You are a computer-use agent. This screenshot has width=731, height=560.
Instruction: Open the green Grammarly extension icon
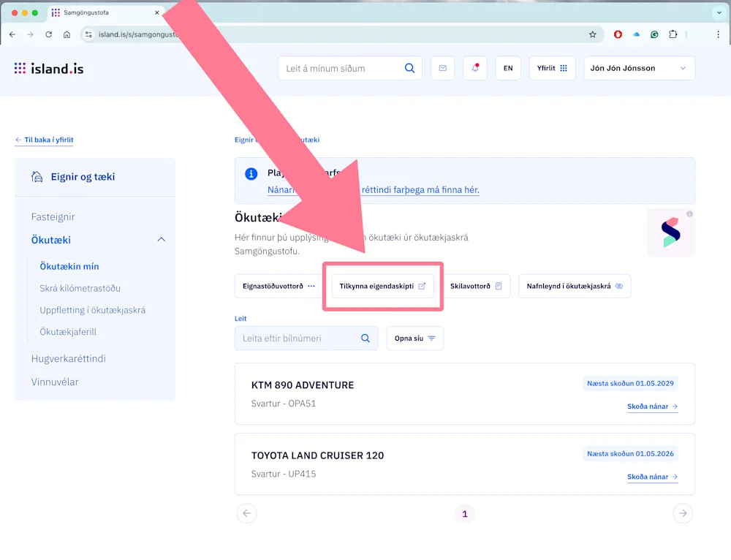pyautogui.click(x=654, y=34)
